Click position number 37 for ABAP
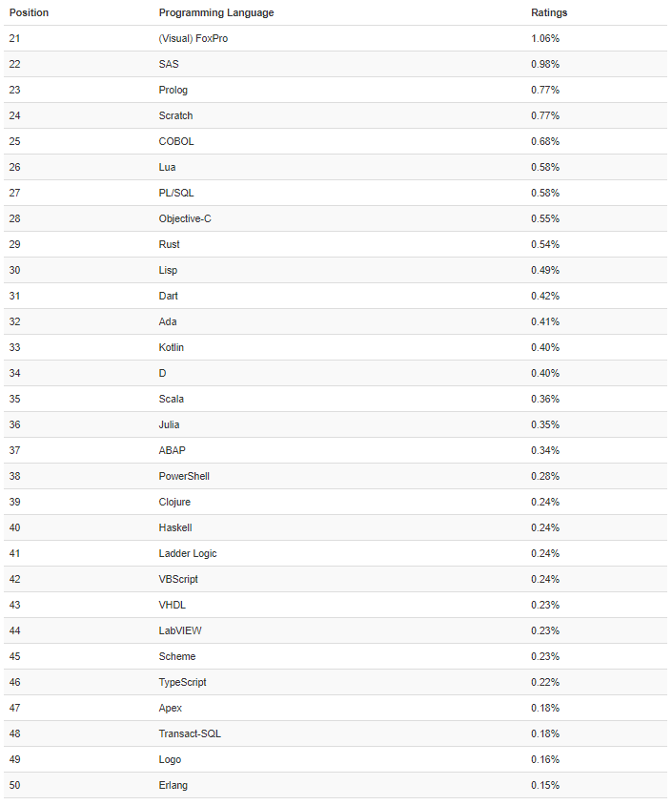 [x=14, y=451]
